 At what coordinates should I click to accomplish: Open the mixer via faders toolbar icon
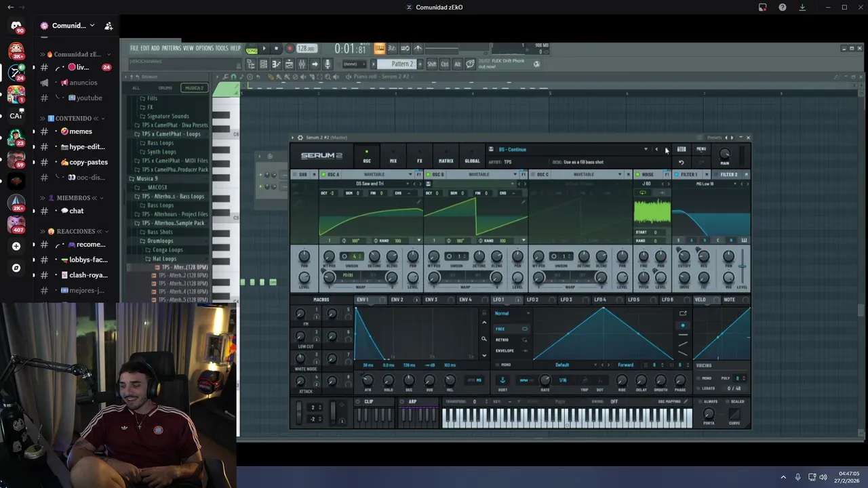click(x=302, y=64)
